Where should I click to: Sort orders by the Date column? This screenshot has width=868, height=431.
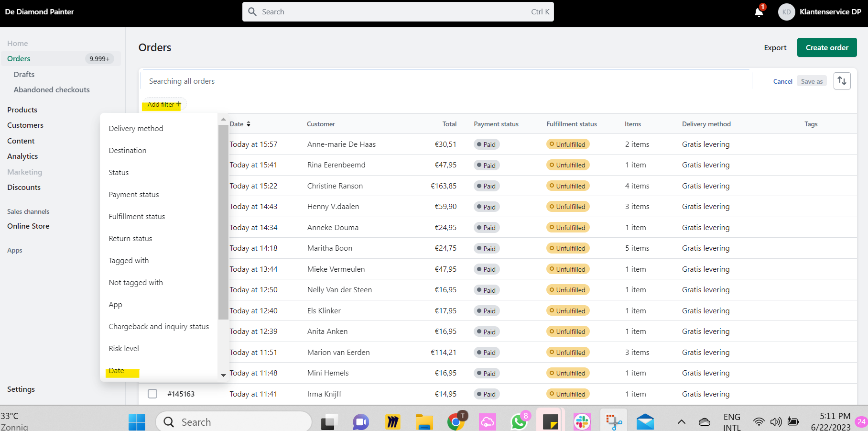tap(240, 124)
